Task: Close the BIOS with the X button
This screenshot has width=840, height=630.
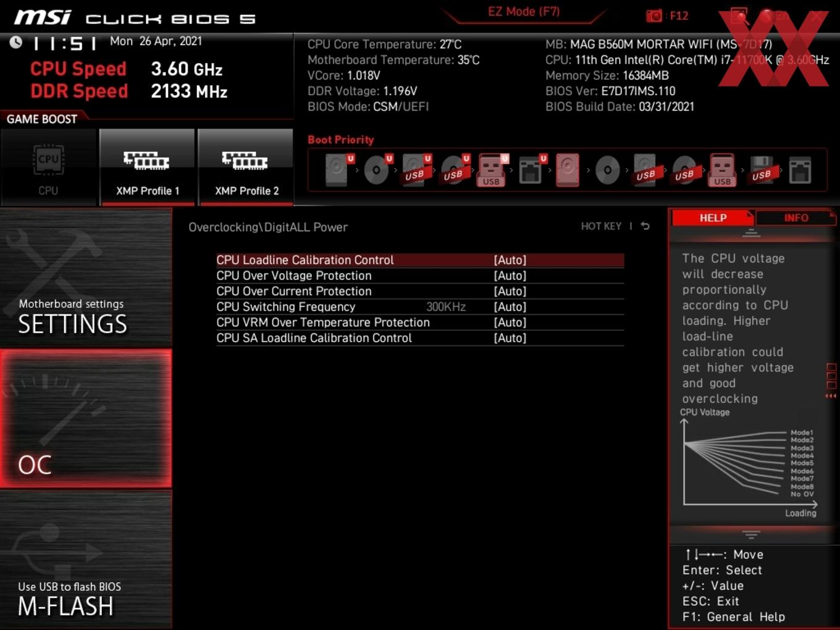Action: [x=817, y=16]
